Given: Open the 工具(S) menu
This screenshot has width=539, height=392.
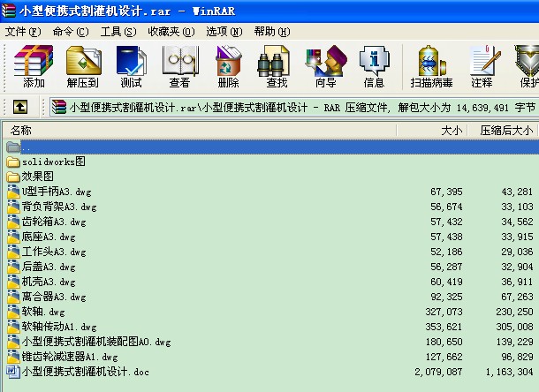Looking at the screenshot, I should point(118,32).
